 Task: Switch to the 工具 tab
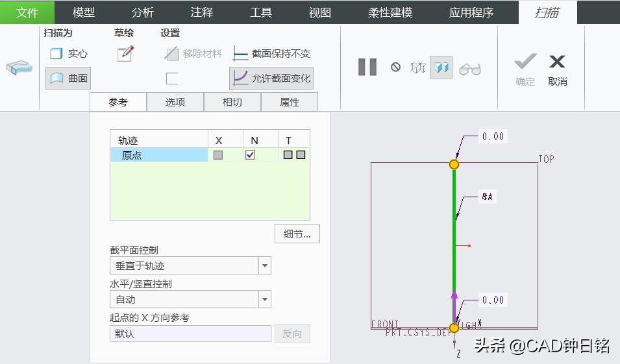pos(261,12)
